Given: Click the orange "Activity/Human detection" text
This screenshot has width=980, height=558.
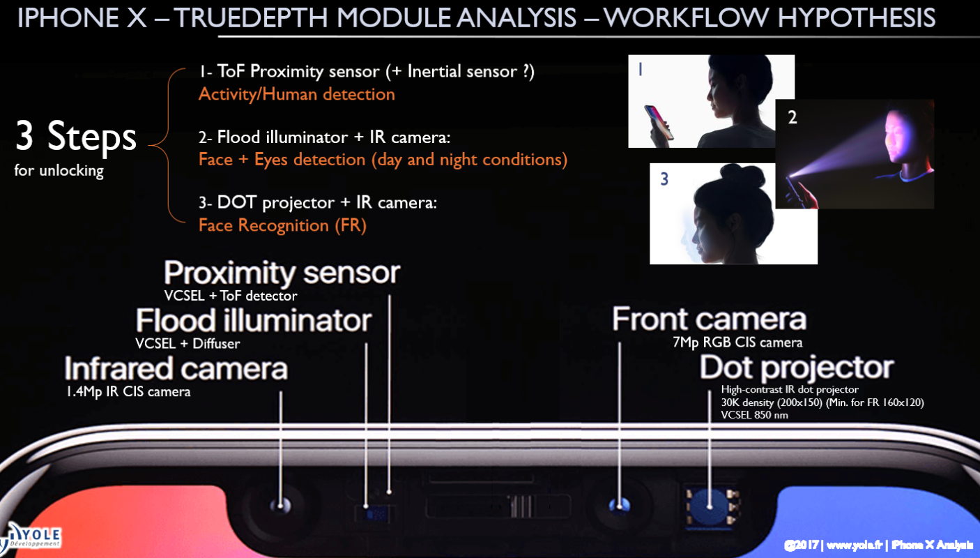Looking at the screenshot, I should click(297, 94).
